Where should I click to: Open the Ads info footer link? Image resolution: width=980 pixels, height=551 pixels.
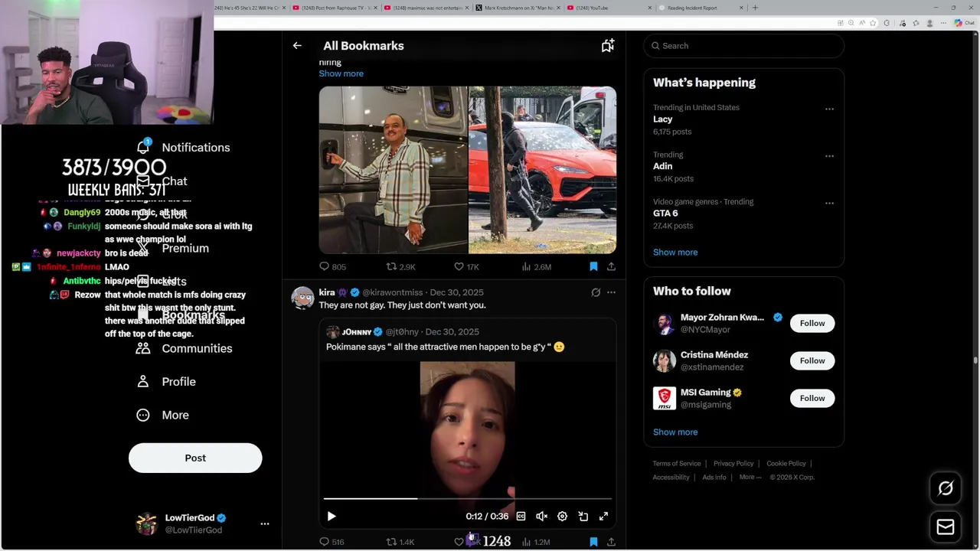pyautogui.click(x=714, y=477)
